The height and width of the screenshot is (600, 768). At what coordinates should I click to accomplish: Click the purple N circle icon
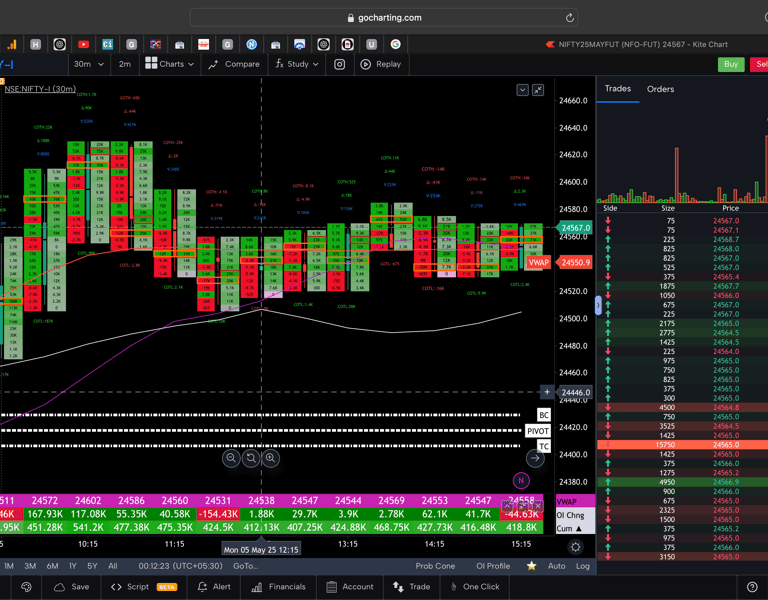click(521, 480)
